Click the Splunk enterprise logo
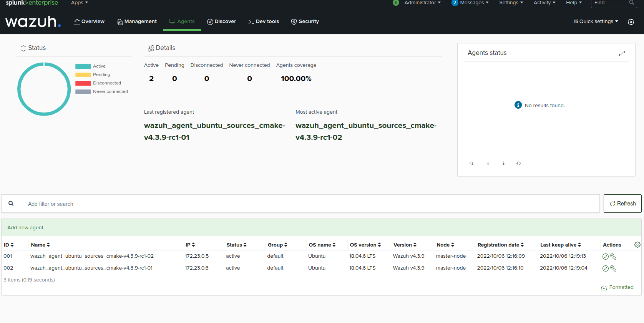The image size is (644, 323). (32, 3)
